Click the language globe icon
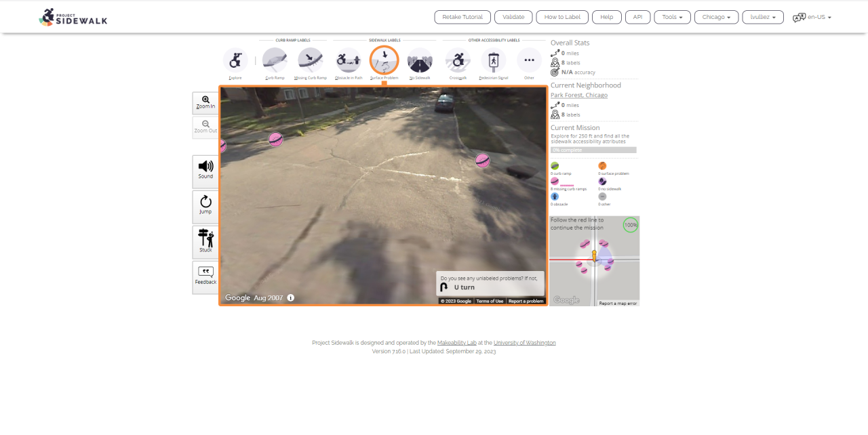This screenshot has width=868, height=435. click(799, 18)
